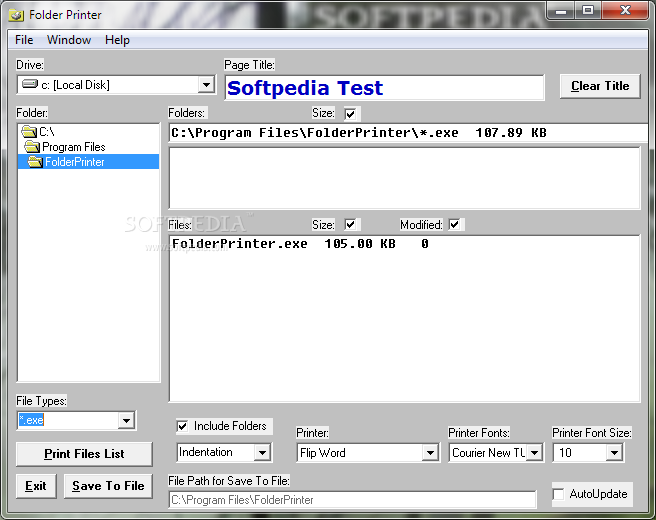Close the Folder Printer window

point(625,10)
